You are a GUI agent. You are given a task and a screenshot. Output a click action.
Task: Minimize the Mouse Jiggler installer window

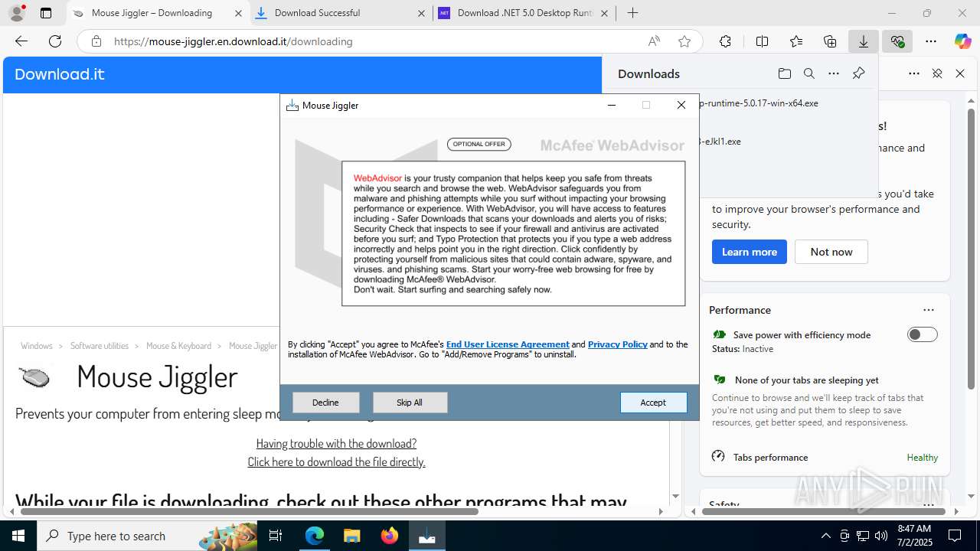pyautogui.click(x=612, y=105)
